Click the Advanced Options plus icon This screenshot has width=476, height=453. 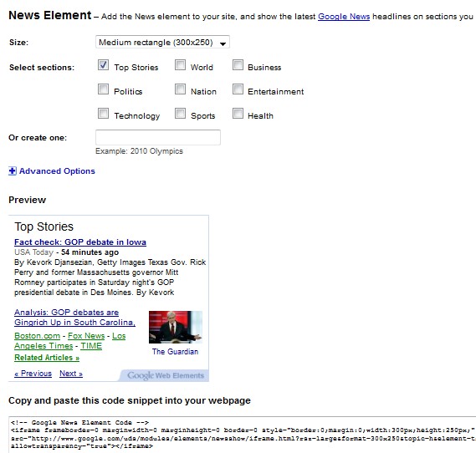coord(13,171)
